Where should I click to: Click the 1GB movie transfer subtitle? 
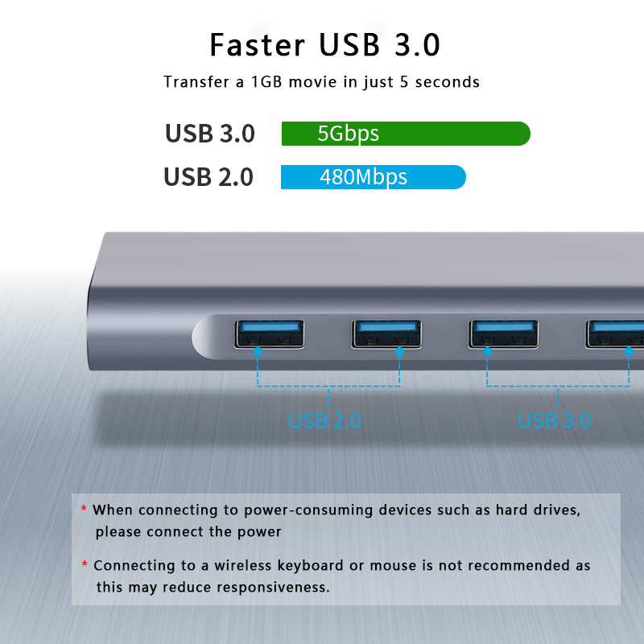(321, 82)
